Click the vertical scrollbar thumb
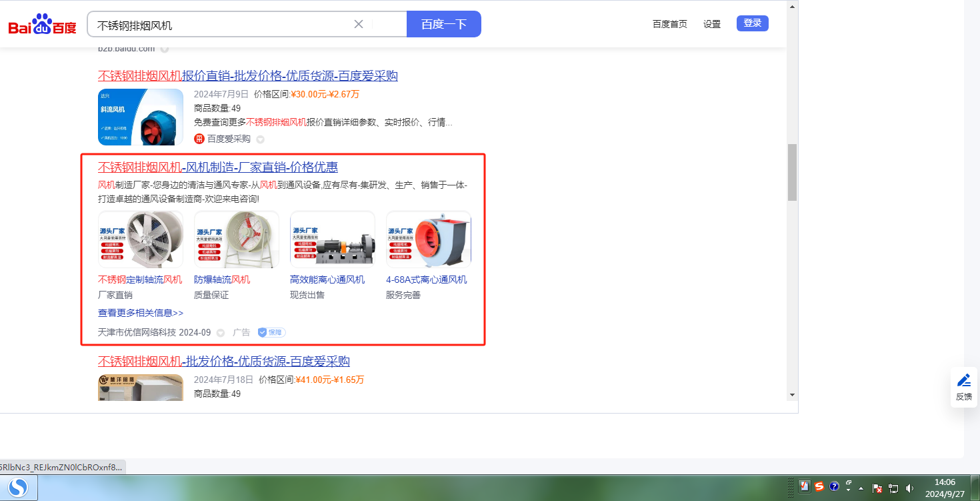 click(x=792, y=172)
